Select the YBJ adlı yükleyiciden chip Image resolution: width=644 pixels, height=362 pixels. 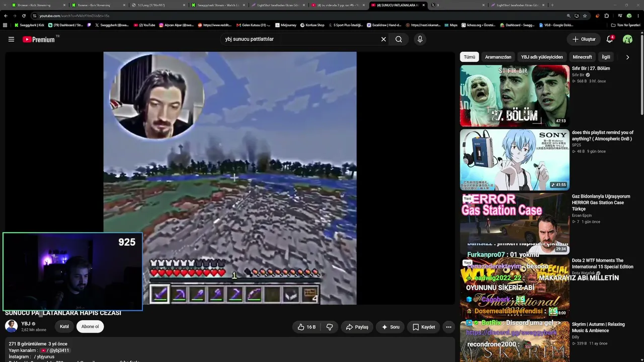[542, 57]
